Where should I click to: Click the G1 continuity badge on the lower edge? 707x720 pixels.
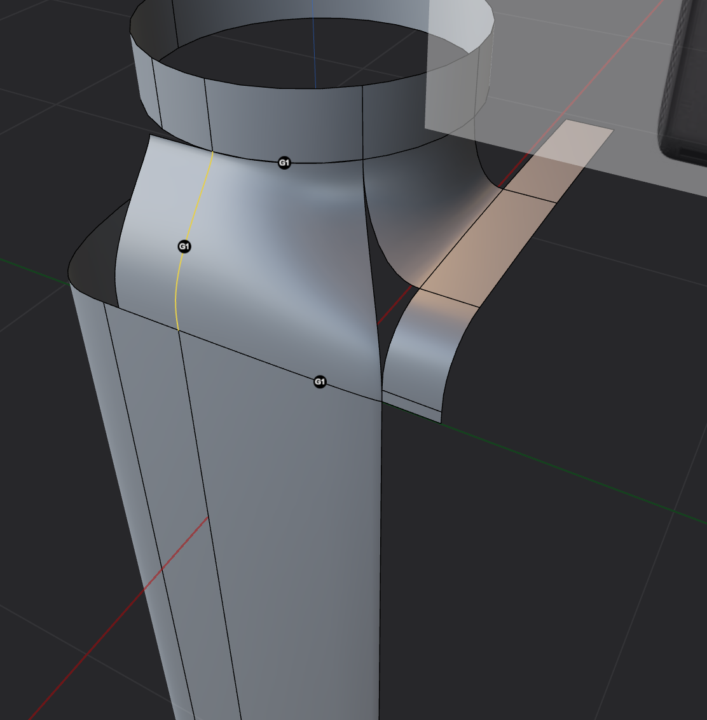(320, 382)
